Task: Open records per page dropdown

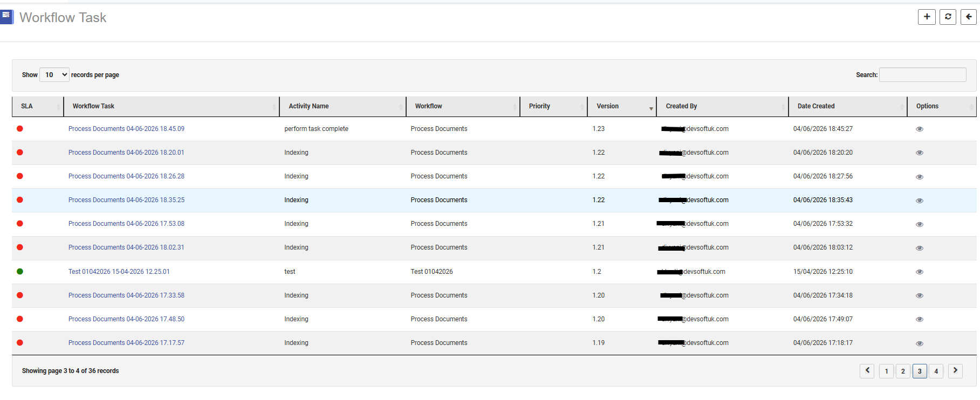Action: click(x=54, y=75)
